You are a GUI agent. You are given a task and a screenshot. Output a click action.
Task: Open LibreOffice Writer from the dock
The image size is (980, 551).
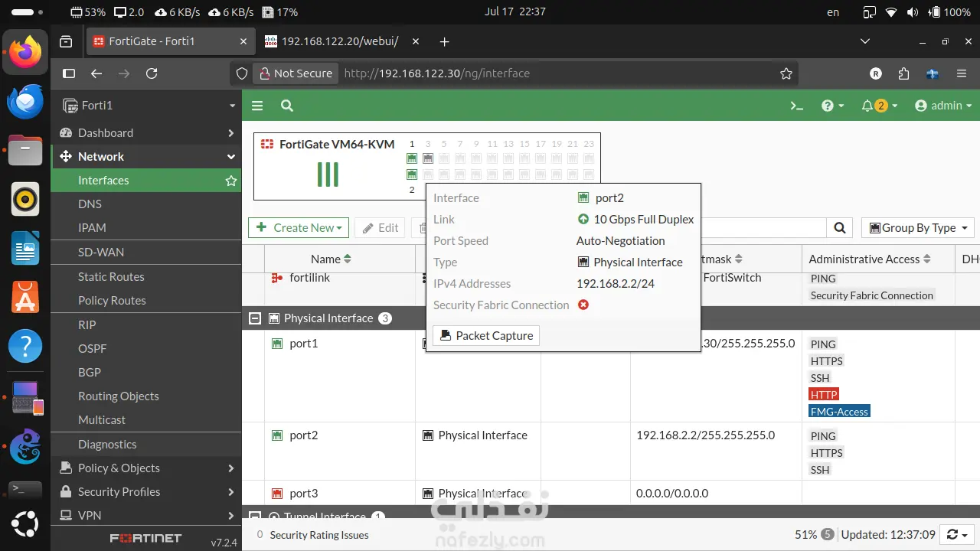click(x=25, y=248)
